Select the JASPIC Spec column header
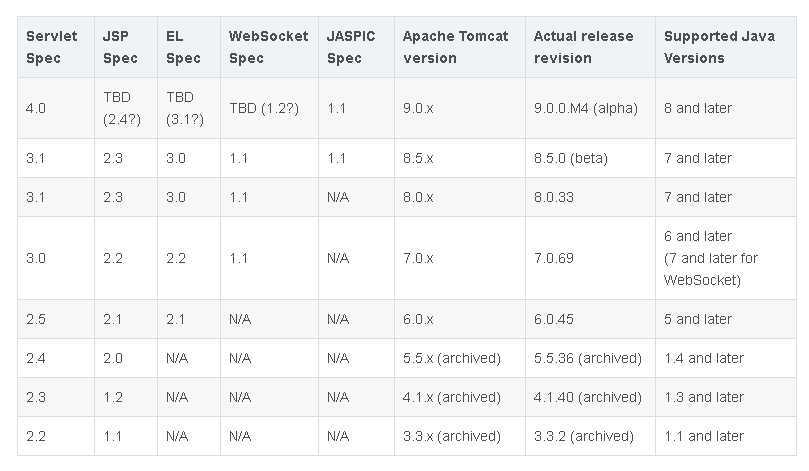This screenshot has height=471, width=809. click(x=357, y=47)
